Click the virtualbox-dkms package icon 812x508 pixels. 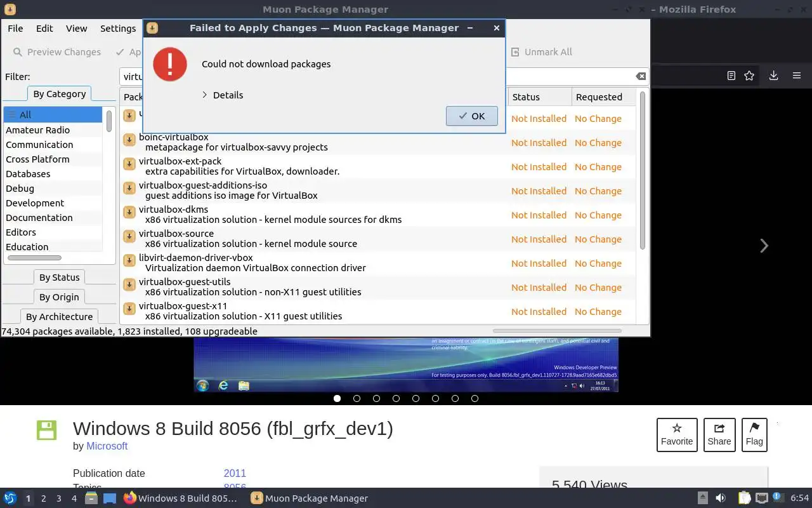click(129, 212)
